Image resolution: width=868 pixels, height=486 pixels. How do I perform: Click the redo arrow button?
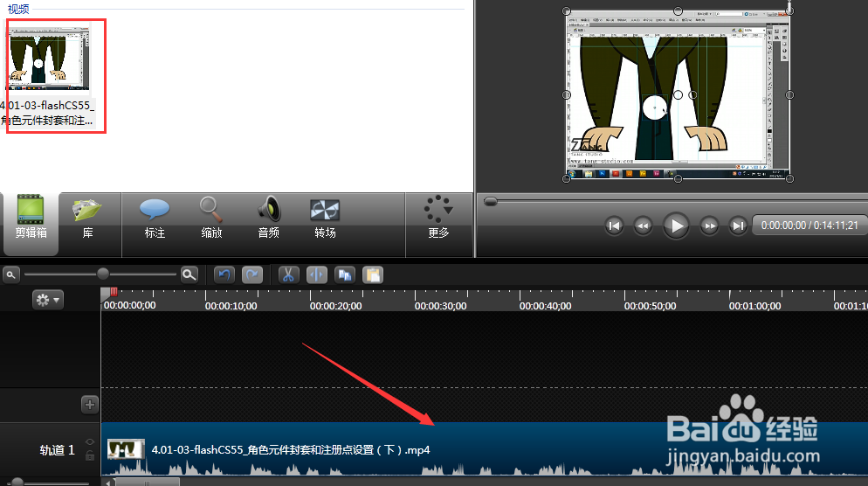(252, 274)
